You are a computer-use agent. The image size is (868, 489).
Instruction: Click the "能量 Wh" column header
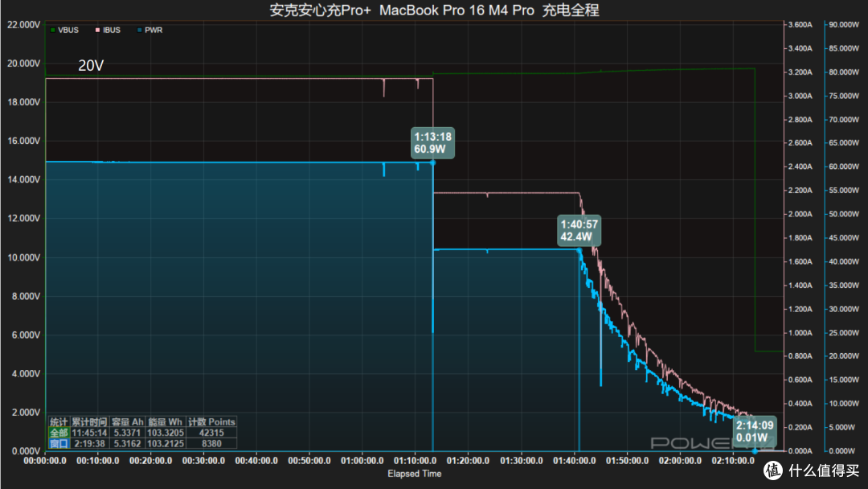click(165, 422)
